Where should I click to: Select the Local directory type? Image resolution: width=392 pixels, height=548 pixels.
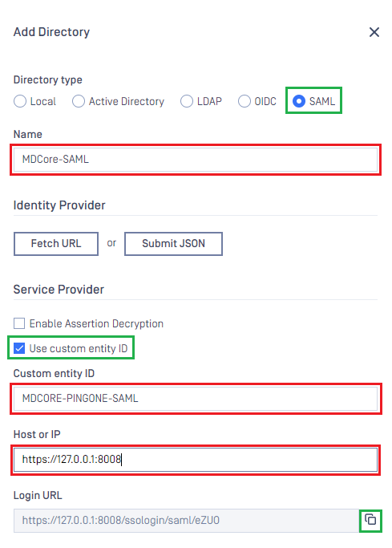pos(20,101)
